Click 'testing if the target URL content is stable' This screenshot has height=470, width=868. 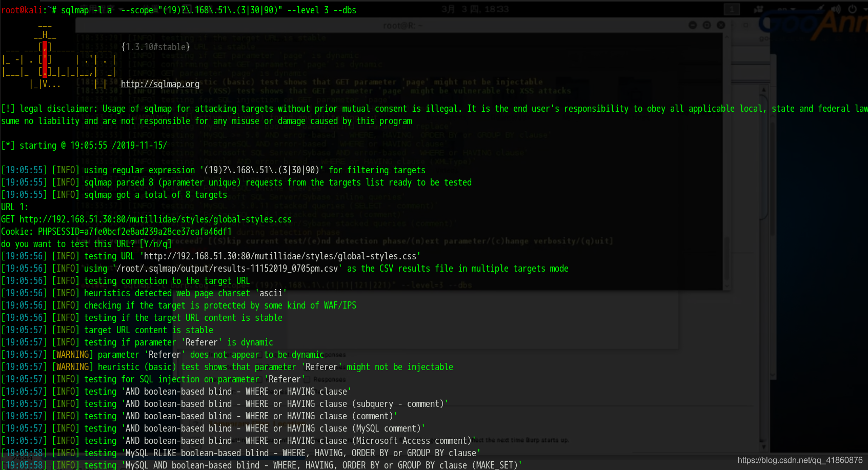pos(142,318)
